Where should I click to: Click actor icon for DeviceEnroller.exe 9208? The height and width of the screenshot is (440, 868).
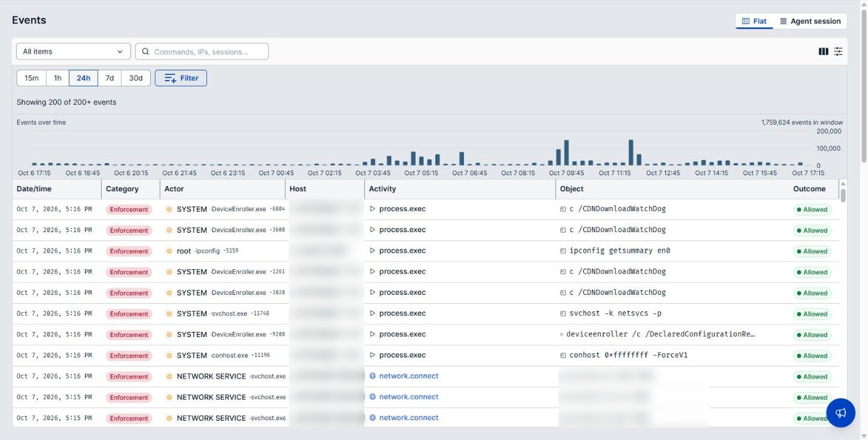tap(169, 334)
